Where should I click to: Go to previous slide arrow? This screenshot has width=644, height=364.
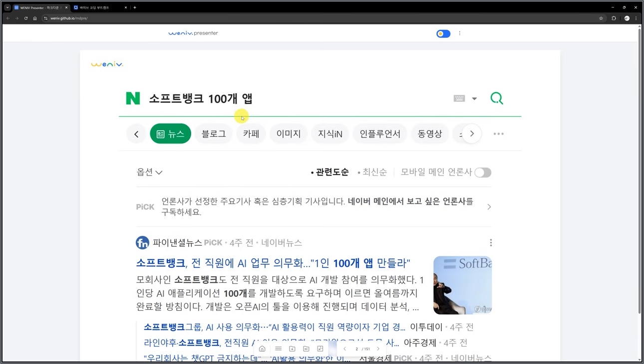point(344,349)
